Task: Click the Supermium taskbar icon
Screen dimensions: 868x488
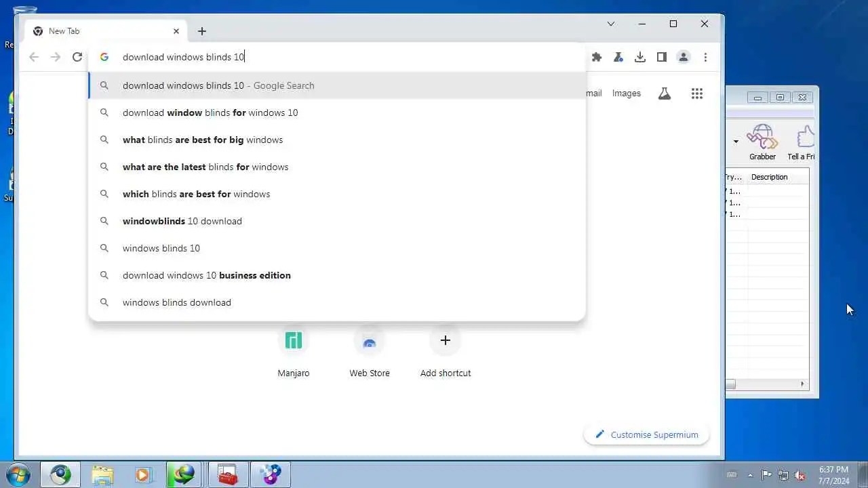Action: tap(60, 474)
